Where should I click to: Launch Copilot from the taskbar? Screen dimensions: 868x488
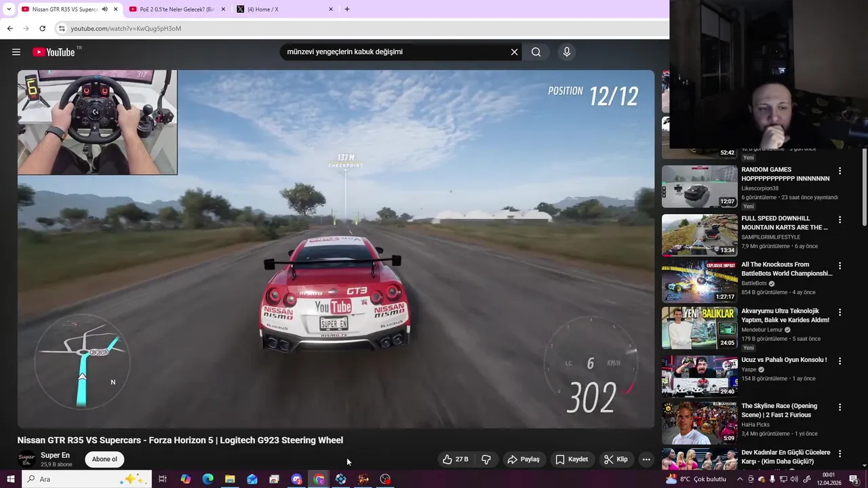tap(185, 479)
